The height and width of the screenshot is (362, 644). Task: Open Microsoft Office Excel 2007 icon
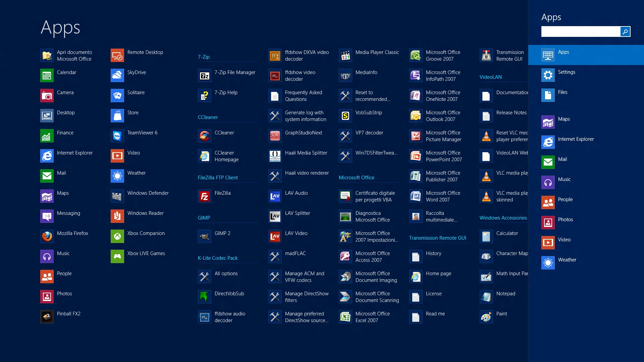tap(345, 317)
